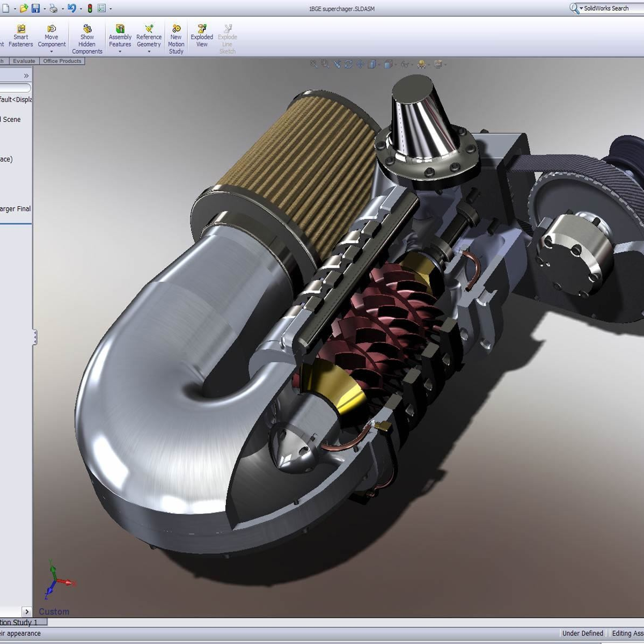Switch to the Evaluate tab
The width and height of the screenshot is (644, 644).
pyautogui.click(x=24, y=61)
